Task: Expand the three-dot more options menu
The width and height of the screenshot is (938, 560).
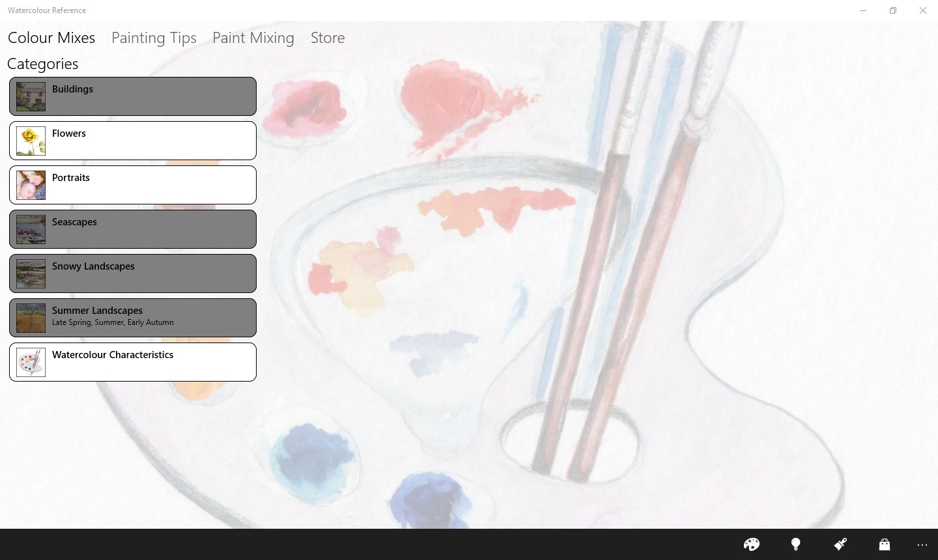Action: pyautogui.click(x=922, y=544)
